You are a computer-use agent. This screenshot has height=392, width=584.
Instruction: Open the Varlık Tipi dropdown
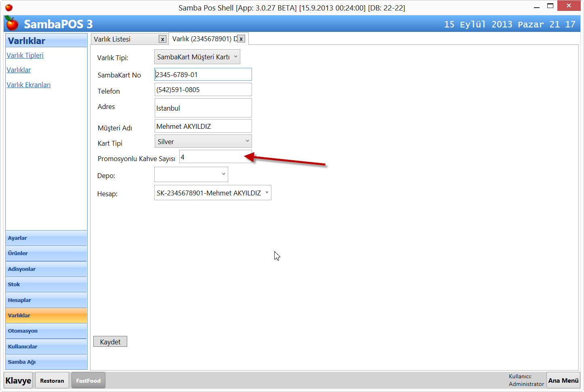pos(197,57)
